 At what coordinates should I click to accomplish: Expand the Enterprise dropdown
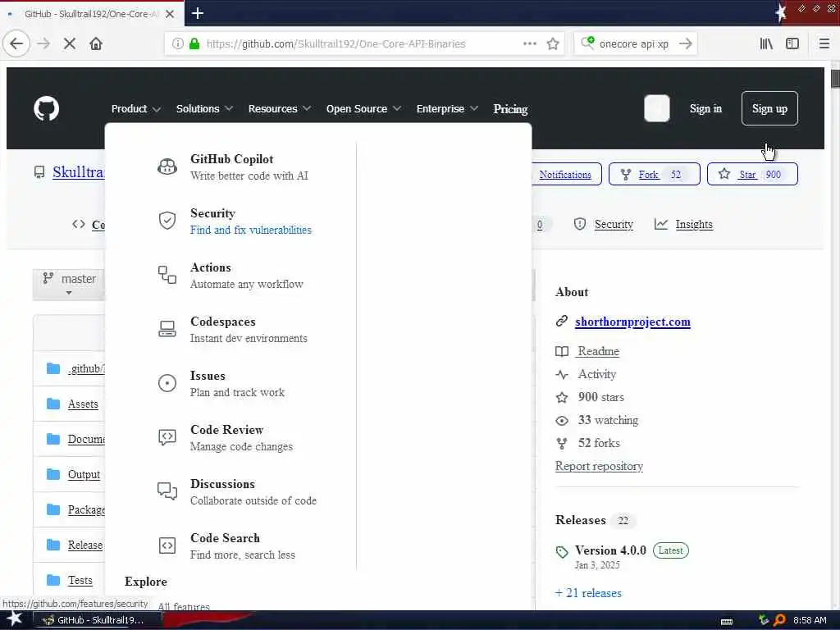447,109
